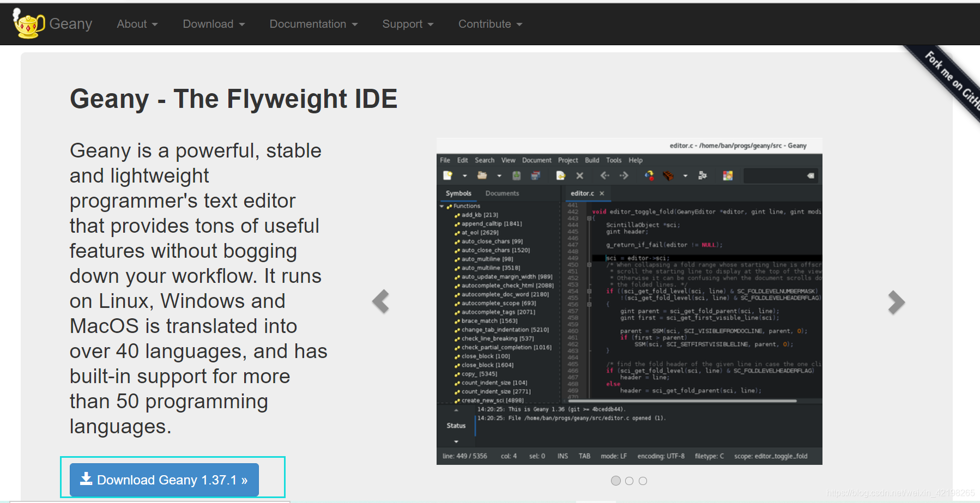Click the Color Chooser icon in toolbar
The image size is (980, 503).
click(x=728, y=175)
